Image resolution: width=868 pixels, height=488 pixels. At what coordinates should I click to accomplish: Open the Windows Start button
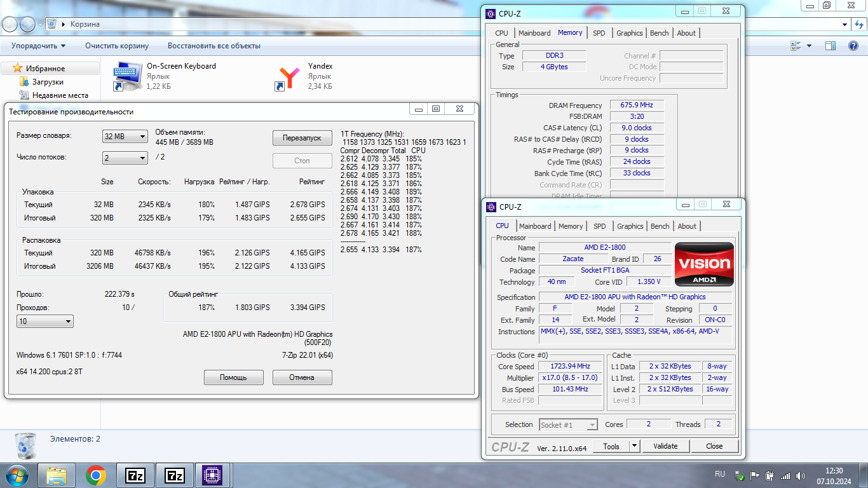pyautogui.click(x=17, y=475)
